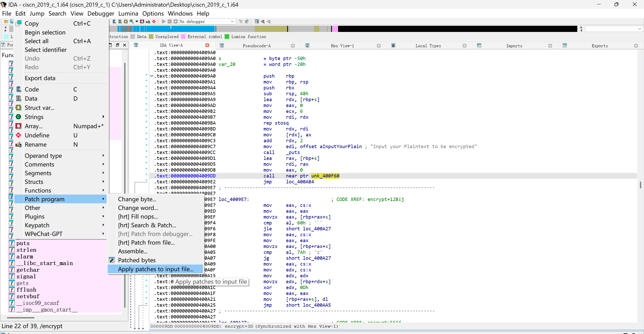Click the Rename pencil toolbar icon
Screen dimensions: 644x334
[148, 21]
